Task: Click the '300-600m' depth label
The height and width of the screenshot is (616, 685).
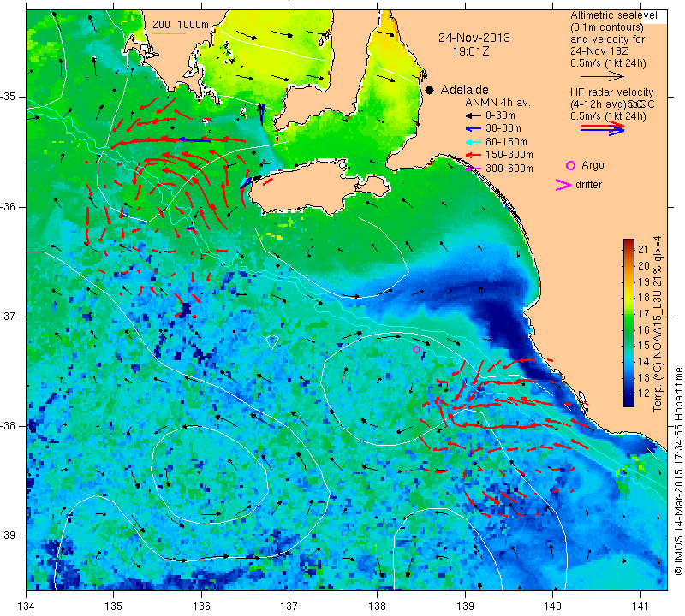Action: tap(509, 168)
